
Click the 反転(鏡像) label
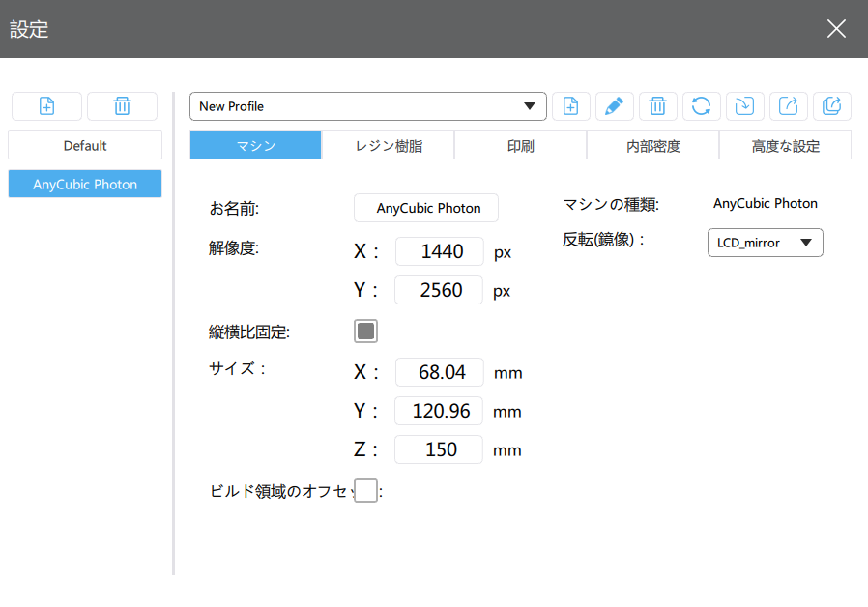coord(604,240)
